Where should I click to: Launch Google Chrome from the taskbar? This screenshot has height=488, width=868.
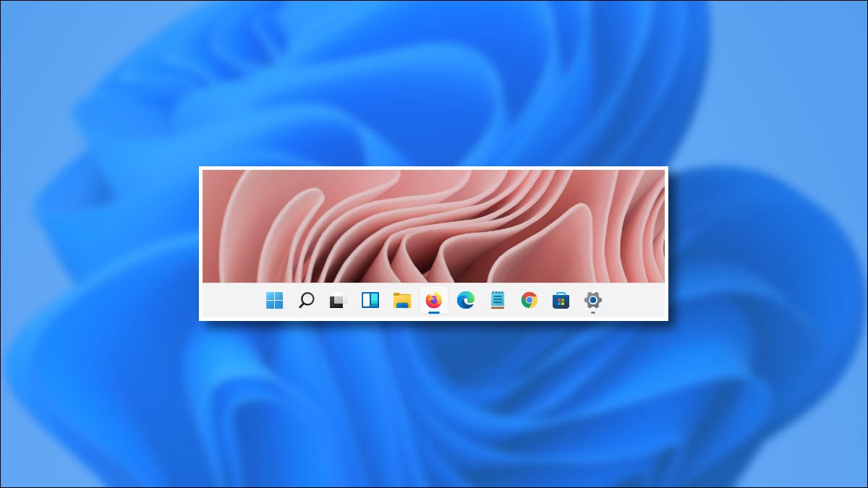coord(529,300)
